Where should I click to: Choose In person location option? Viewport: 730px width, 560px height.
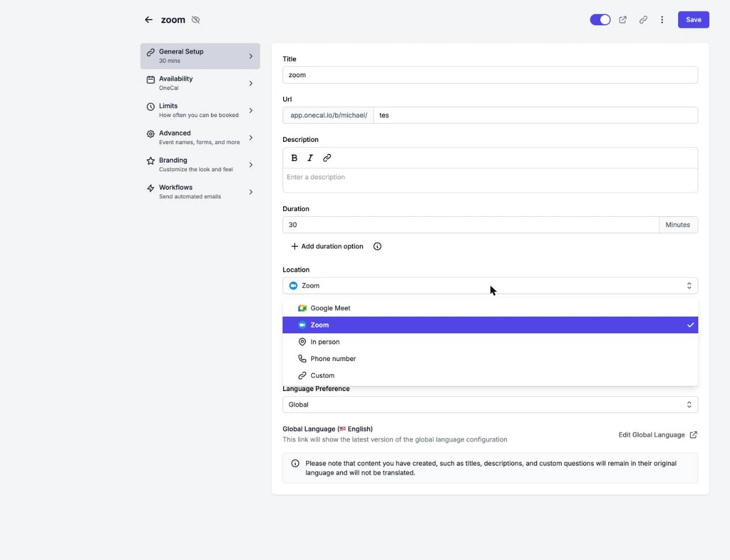490,341
